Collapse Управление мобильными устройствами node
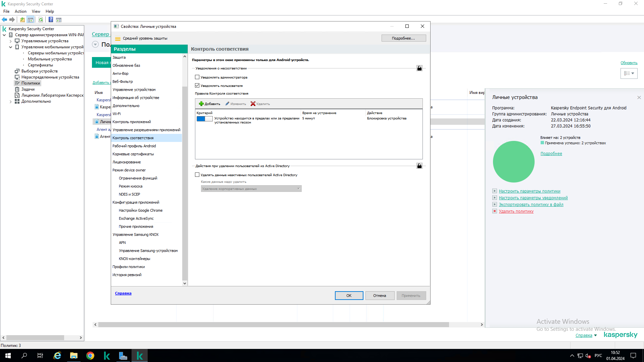 pos(10,47)
